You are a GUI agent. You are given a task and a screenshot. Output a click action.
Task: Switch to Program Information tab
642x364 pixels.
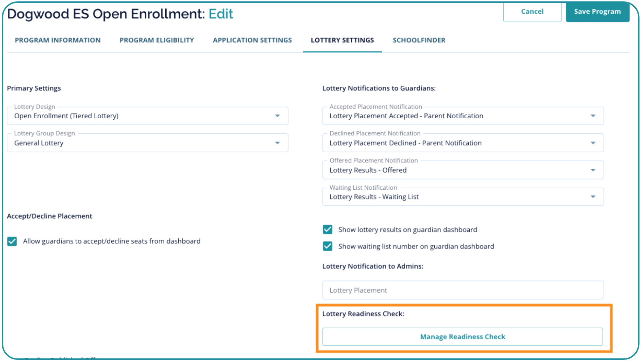click(58, 40)
